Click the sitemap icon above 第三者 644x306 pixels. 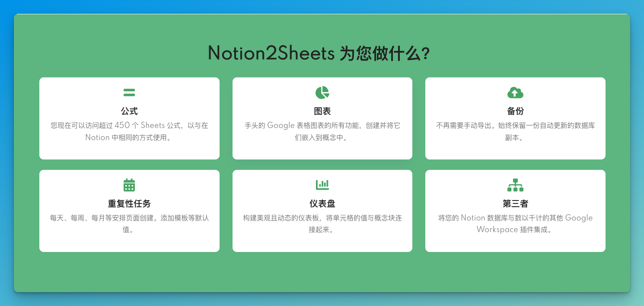pyautogui.click(x=515, y=185)
